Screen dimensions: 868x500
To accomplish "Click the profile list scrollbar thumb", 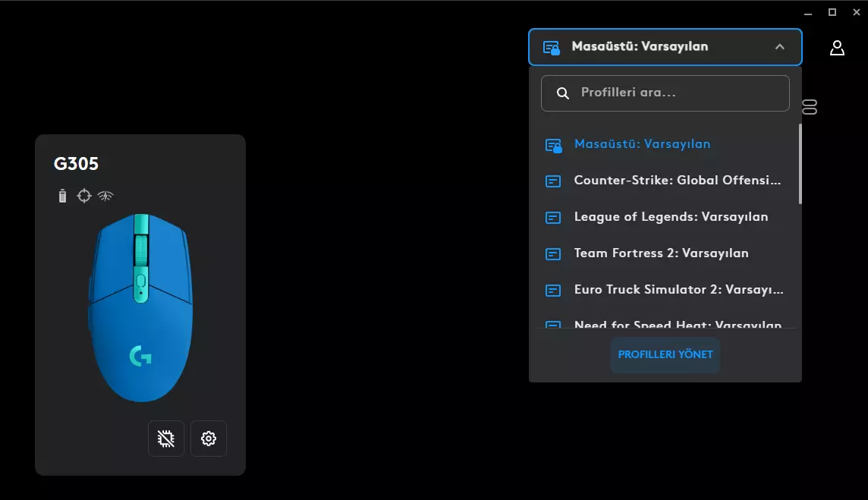I will [800, 164].
